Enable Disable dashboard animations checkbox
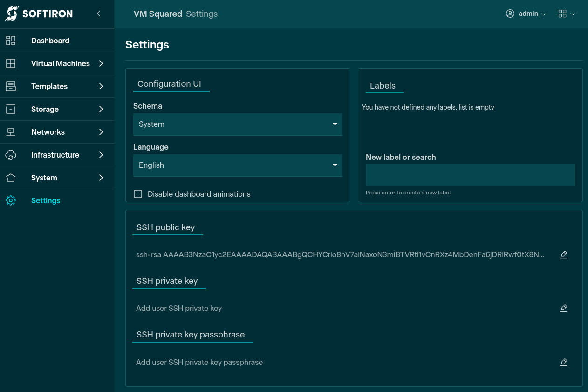Screen dimensions: 588x392 pos(138,194)
